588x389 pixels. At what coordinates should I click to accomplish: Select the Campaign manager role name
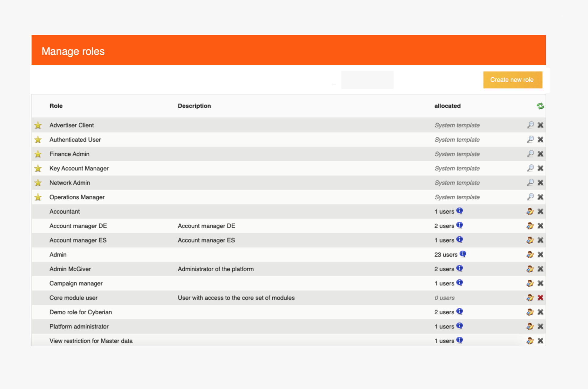pyautogui.click(x=76, y=283)
